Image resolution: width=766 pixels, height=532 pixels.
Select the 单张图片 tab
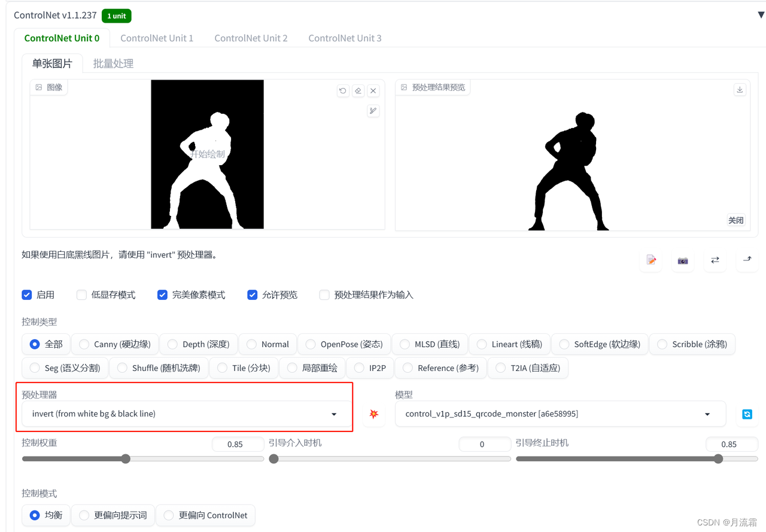tap(52, 63)
